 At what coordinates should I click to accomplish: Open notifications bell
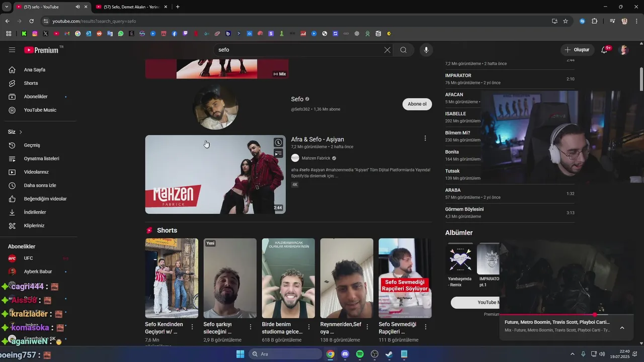605,50
